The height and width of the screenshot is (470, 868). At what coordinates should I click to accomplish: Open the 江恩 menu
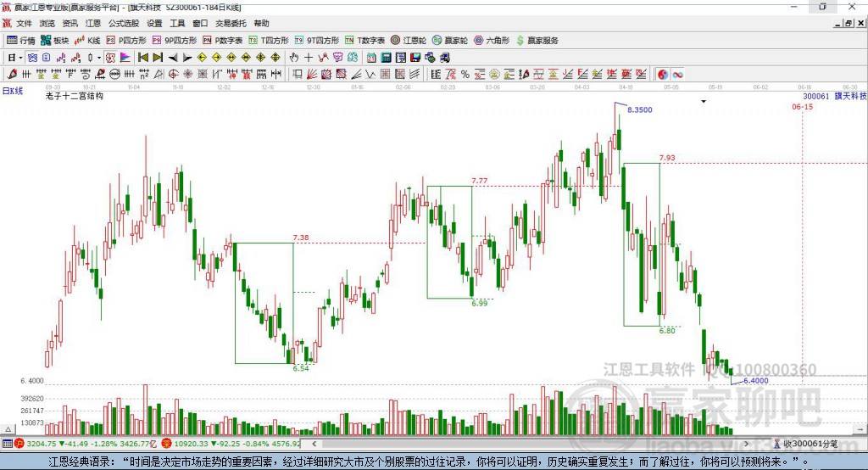click(93, 23)
